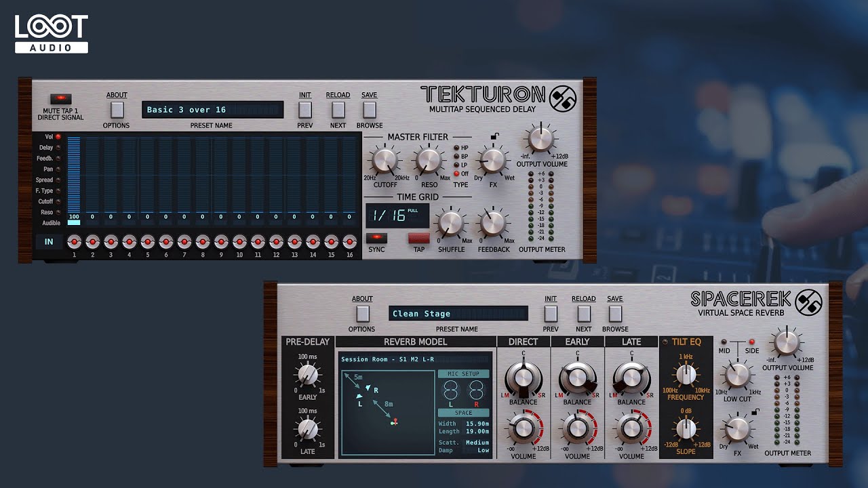
Task: Click the Shuffle knob
Action: tap(451, 223)
